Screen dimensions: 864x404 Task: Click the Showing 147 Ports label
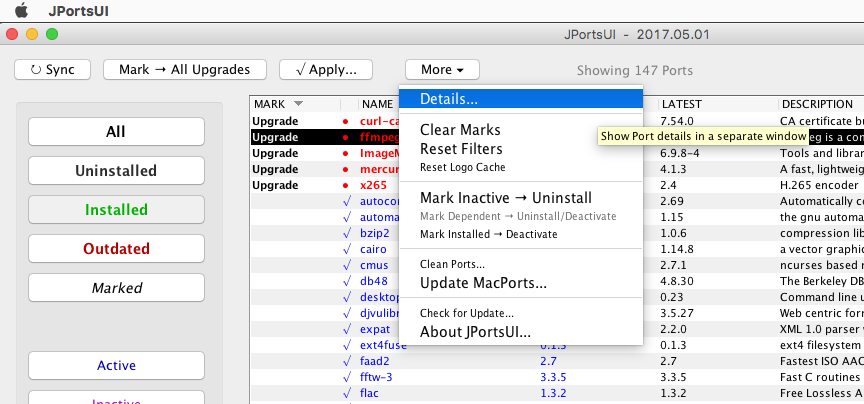[635, 71]
